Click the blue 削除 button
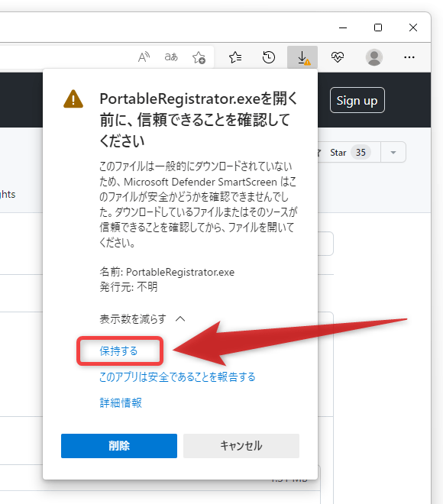The width and height of the screenshot is (443, 504). point(119,446)
